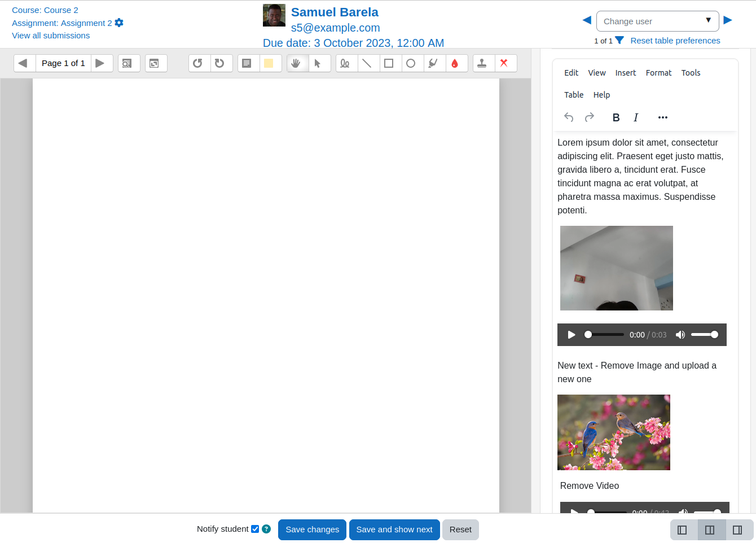This screenshot has width=756, height=547.
Task: Open the Change user dropdown
Action: pos(657,21)
